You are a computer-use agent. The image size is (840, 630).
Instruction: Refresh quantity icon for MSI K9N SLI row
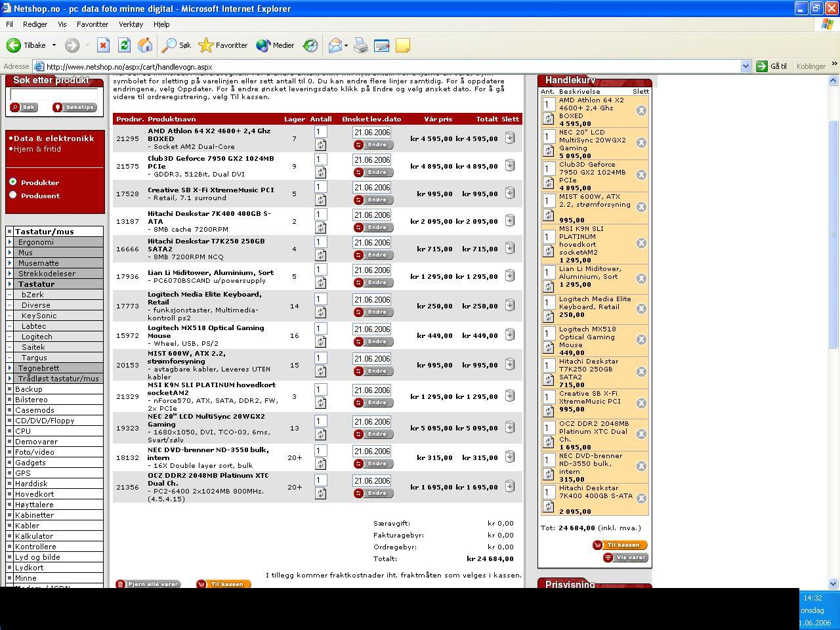pyautogui.click(x=320, y=402)
